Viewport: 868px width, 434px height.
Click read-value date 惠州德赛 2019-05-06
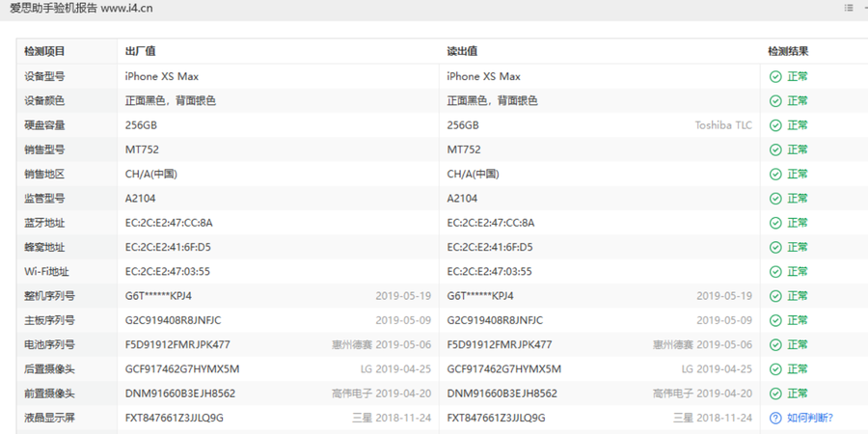[x=702, y=344]
